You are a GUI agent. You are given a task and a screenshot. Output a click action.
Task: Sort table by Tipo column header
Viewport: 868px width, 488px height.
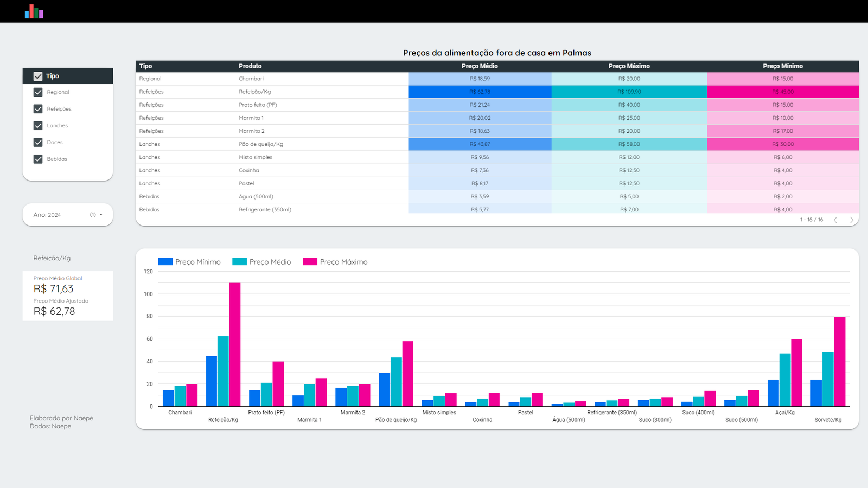coord(145,66)
